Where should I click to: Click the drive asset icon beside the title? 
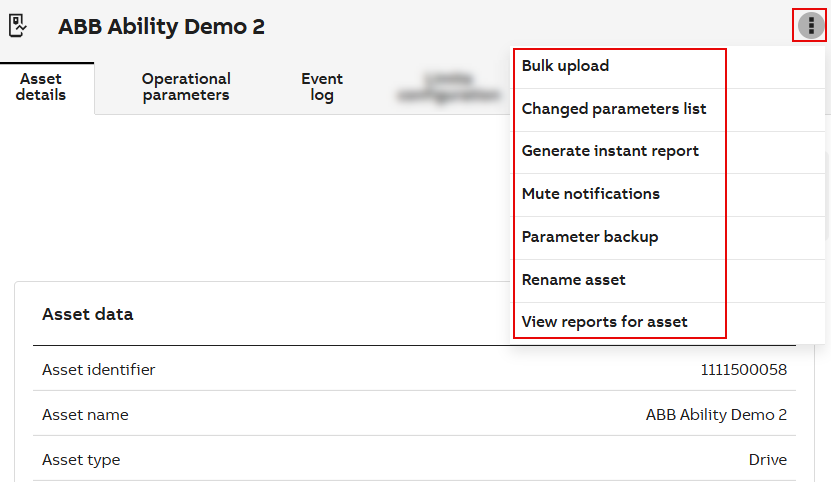18,26
